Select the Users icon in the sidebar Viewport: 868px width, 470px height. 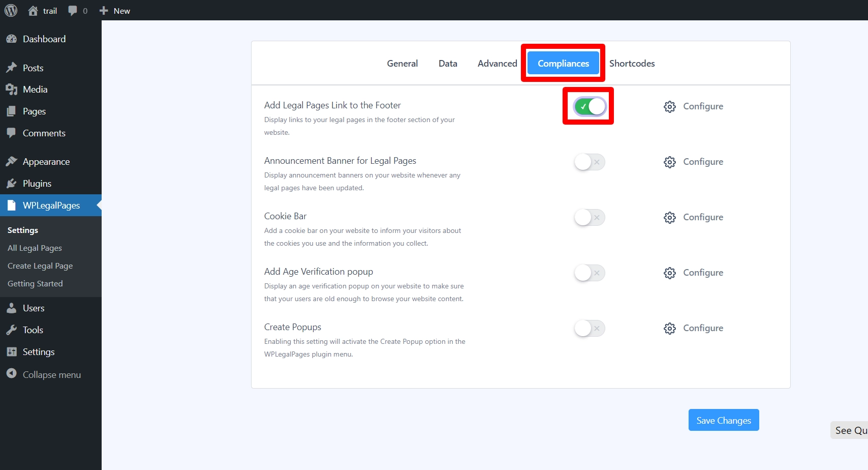point(12,308)
